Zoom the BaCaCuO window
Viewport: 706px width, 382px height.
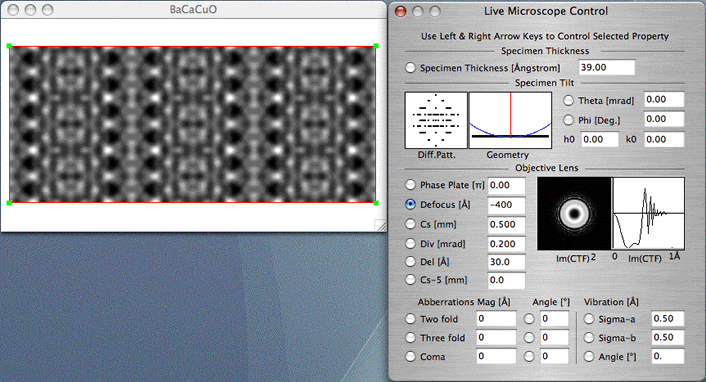coord(47,9)
